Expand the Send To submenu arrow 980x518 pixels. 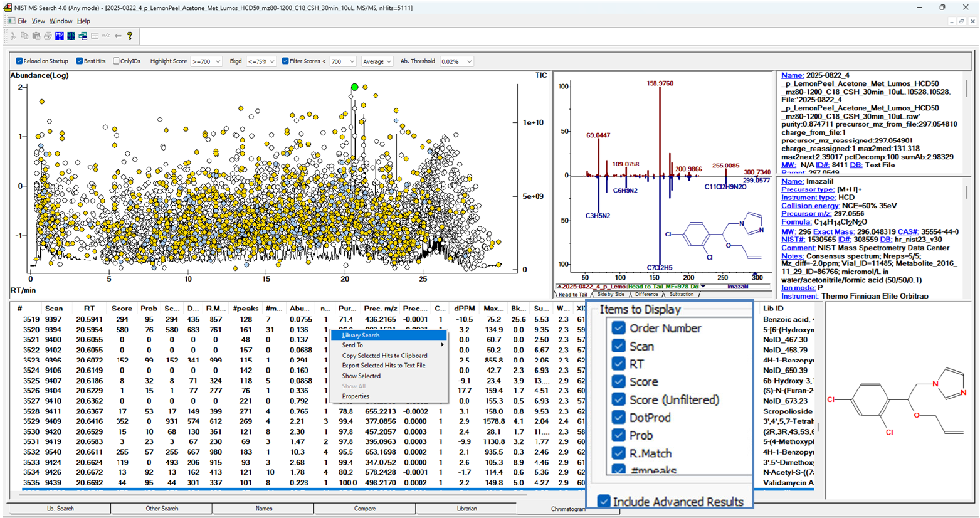pos(442,345)
